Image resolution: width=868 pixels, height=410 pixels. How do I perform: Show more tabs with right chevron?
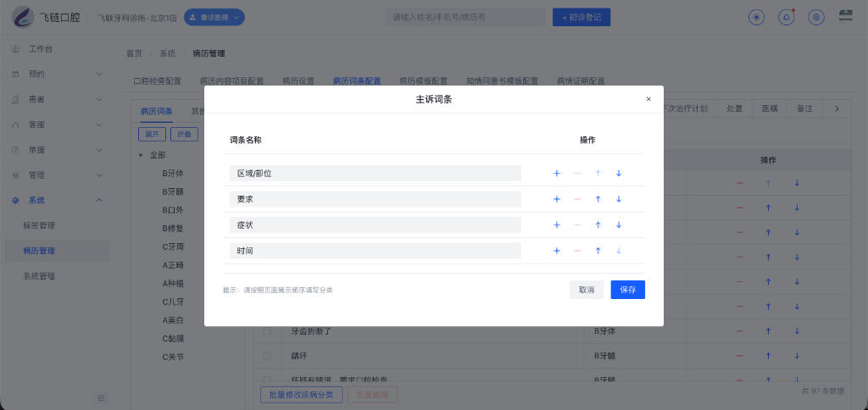pyautogui.click(x=837, y=109)
